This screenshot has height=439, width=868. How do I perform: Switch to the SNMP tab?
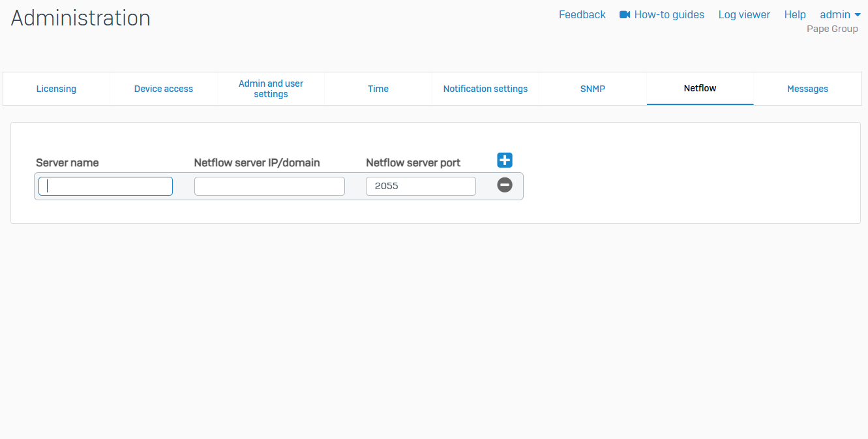click(x=593, y=89)
